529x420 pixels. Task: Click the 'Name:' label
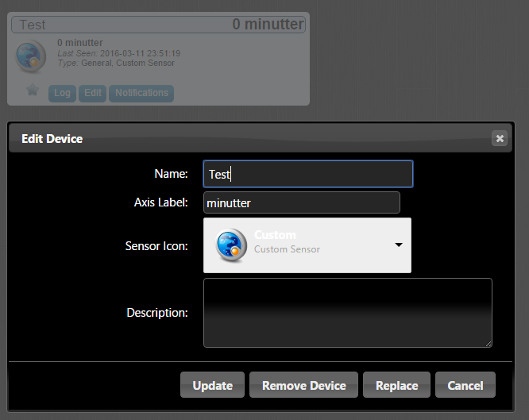171,174
